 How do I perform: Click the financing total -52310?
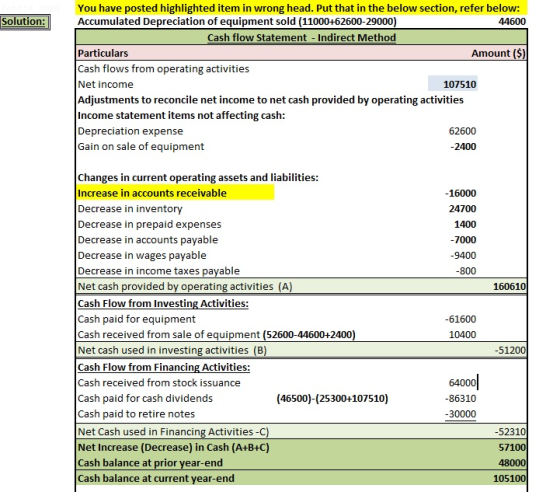pyautogui.click(x=510, y=432)
